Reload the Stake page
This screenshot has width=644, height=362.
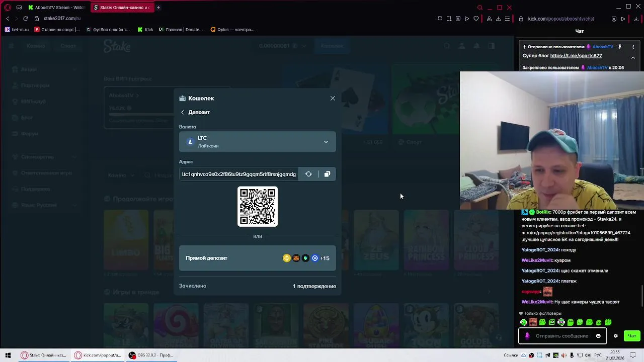[x=26, y=19]
